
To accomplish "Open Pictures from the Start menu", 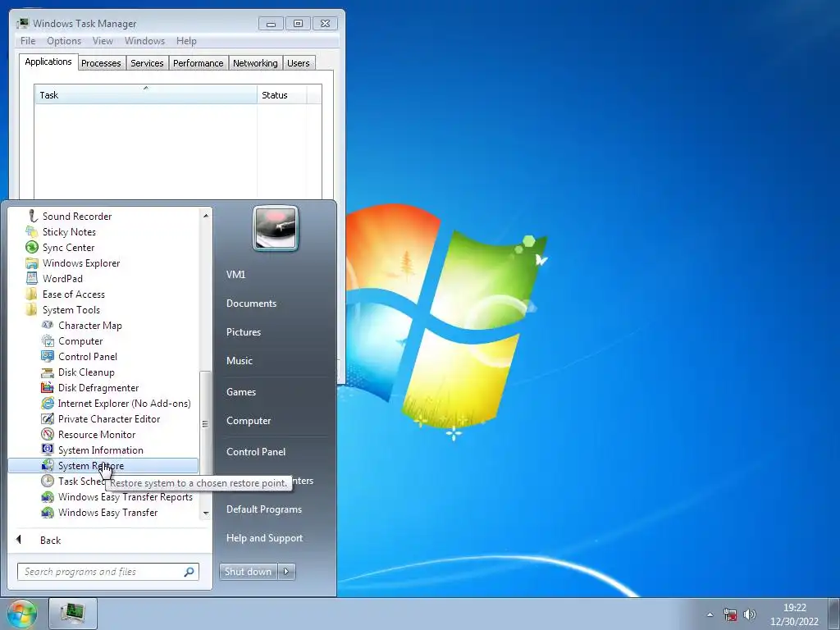I will tap(244, 332).
